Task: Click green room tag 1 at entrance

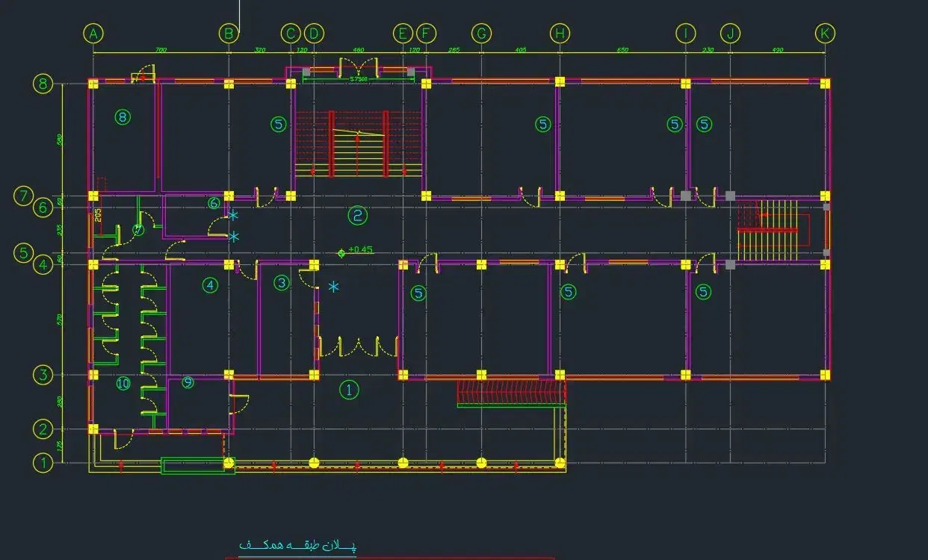Action: click(x=348, y=389)
